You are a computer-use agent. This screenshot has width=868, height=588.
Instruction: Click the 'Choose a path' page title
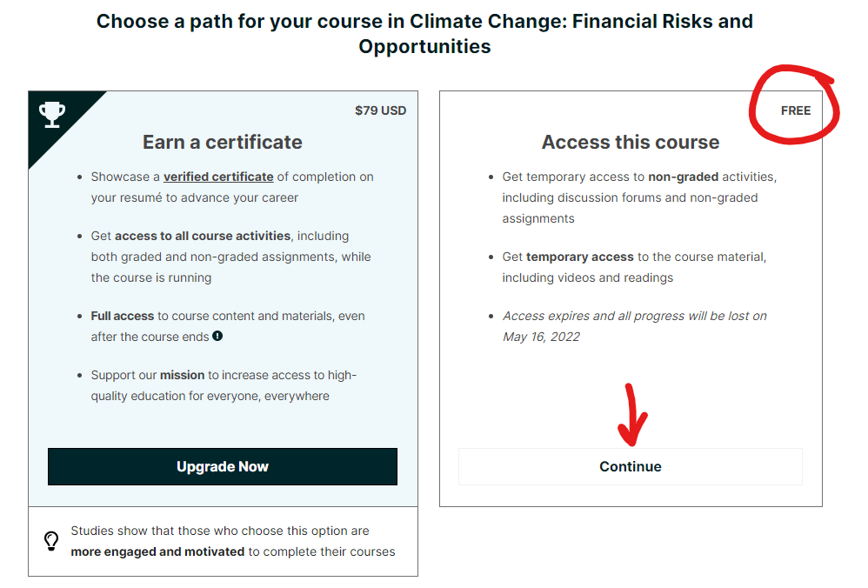click(424, 33)
